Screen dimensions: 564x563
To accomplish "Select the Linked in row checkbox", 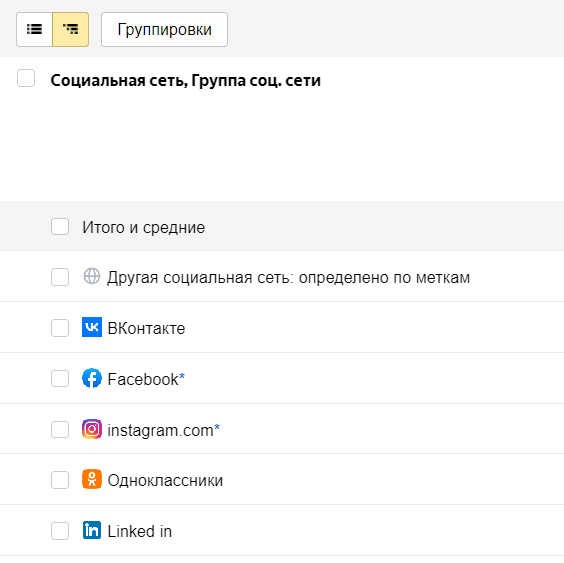I will (x=60, y=531).
